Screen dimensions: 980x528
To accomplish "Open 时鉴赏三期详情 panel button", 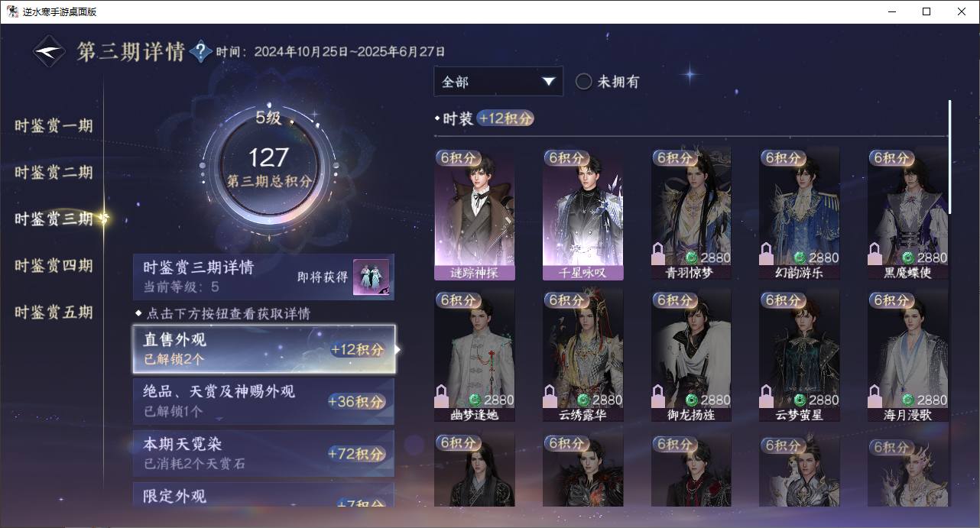I will coord(264,277).
